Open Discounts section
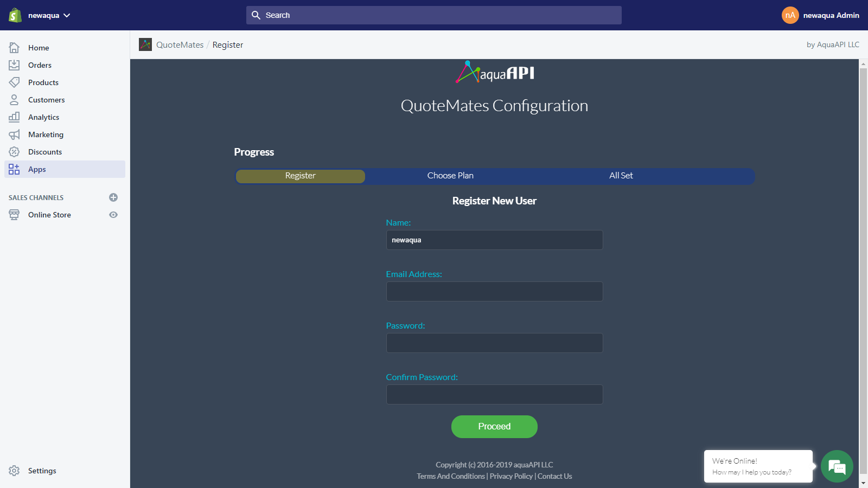 [45, 152]
